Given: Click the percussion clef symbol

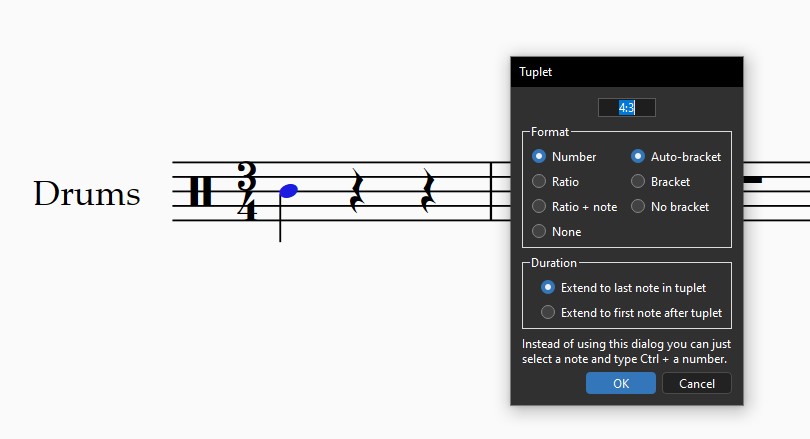Looking at the screenshot, I should 201,190.
